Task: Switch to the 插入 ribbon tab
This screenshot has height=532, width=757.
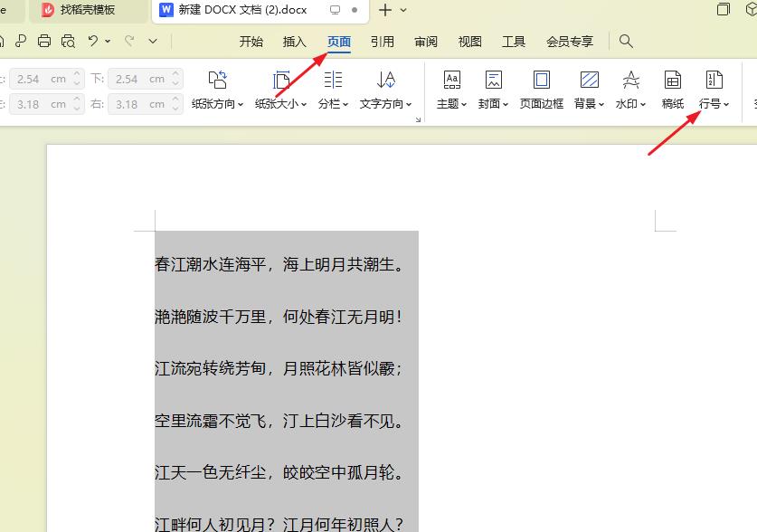Action: (296, 41)
